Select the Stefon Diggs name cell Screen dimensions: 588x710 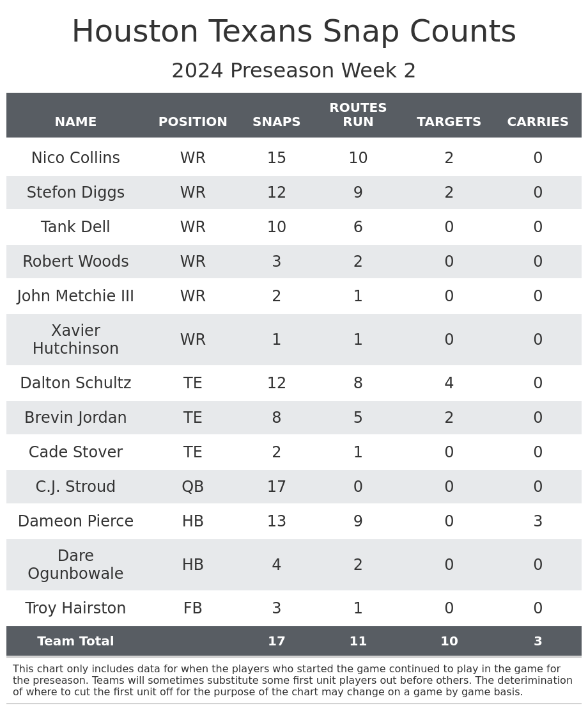75,193
